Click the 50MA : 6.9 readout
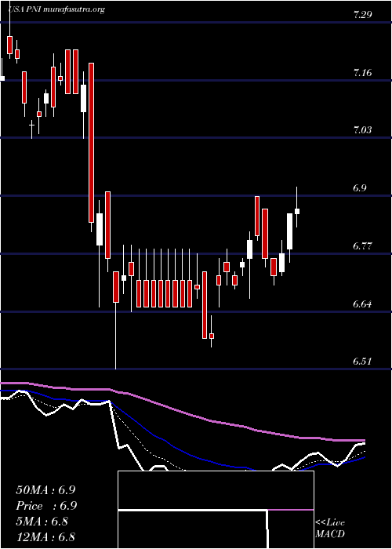 tap(45, 490)
